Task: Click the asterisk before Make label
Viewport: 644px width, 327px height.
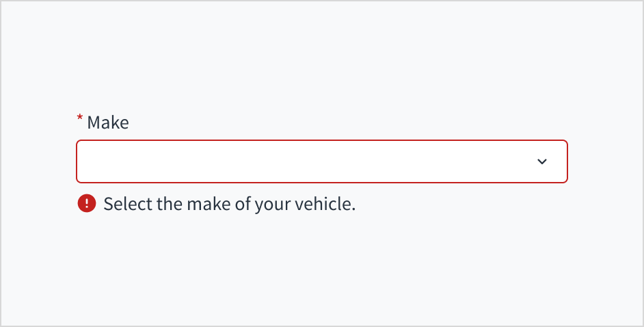Action: (x=79, y=120)
